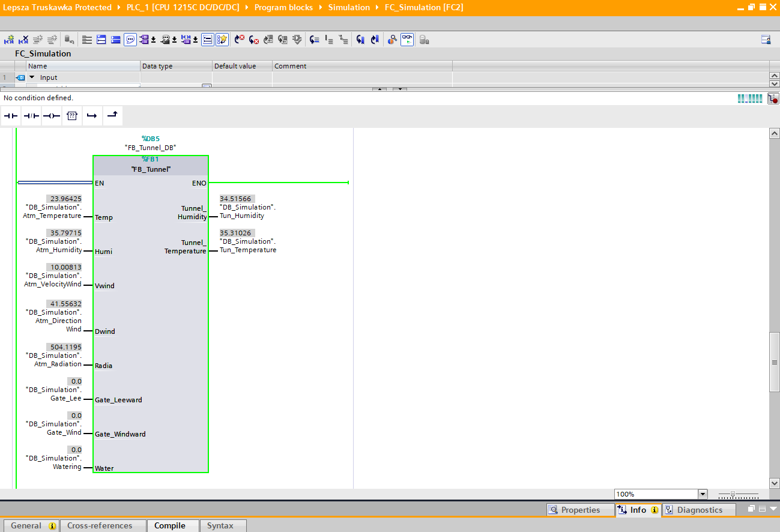780x532 pixels.
Task: Collapse the Input section in interface table
Action: pyautogui.click(x=32, y=77)
